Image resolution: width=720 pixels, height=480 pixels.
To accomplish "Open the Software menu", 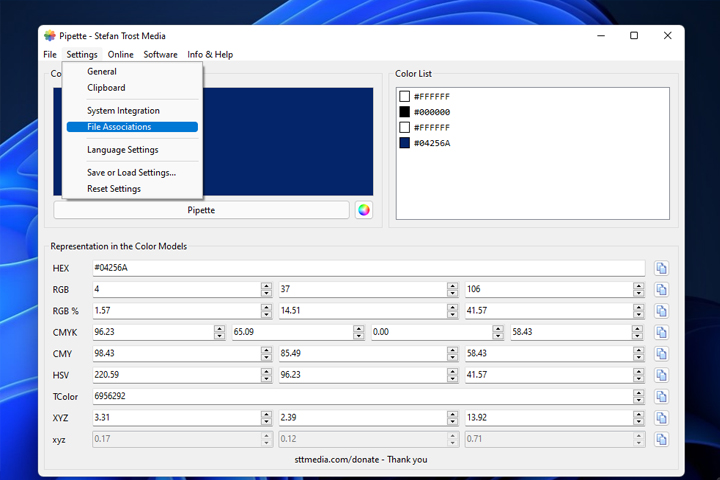I will 160,54.
